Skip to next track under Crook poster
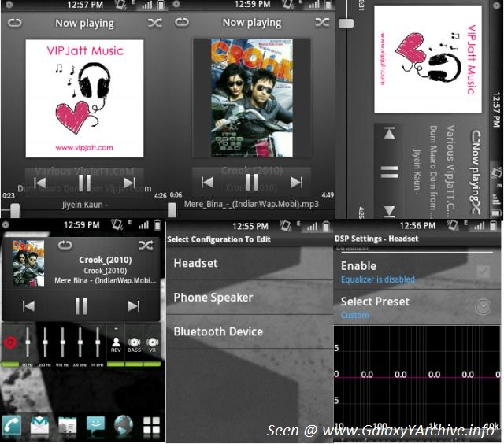The image size is (504, 444). (x=296, y=182)
